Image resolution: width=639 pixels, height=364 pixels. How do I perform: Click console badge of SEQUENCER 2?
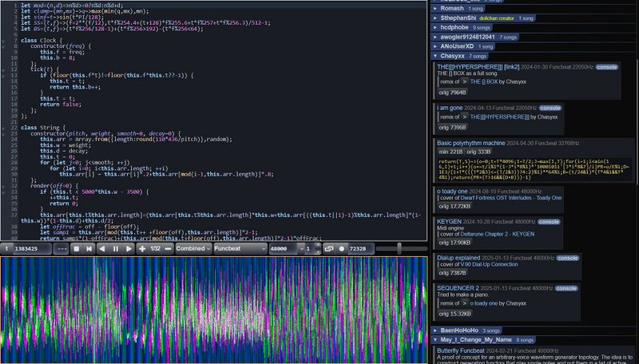566,288
